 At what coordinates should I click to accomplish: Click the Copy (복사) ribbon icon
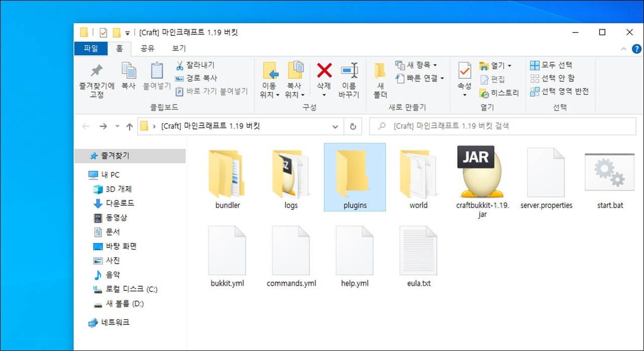(x=128, y=71)
